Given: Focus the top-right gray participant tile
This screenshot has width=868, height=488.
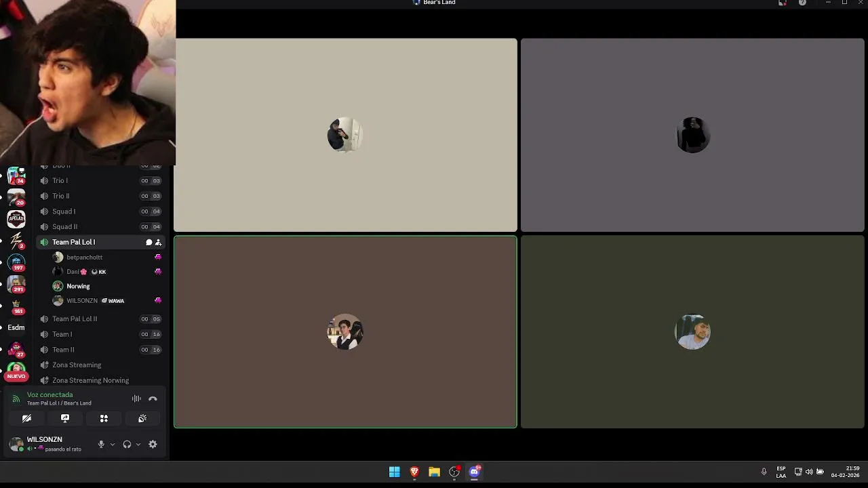Looking at the screenshot, I should (x=692, y=135).
